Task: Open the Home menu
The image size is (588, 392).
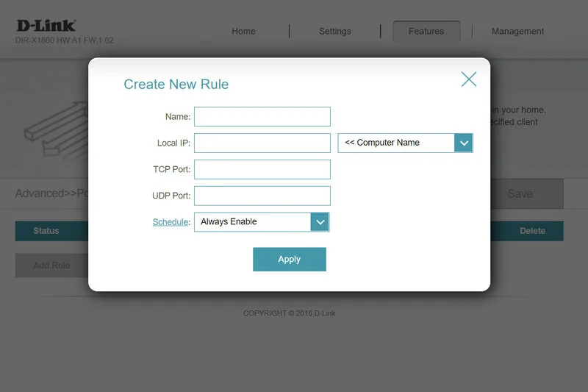Action: 243,32
